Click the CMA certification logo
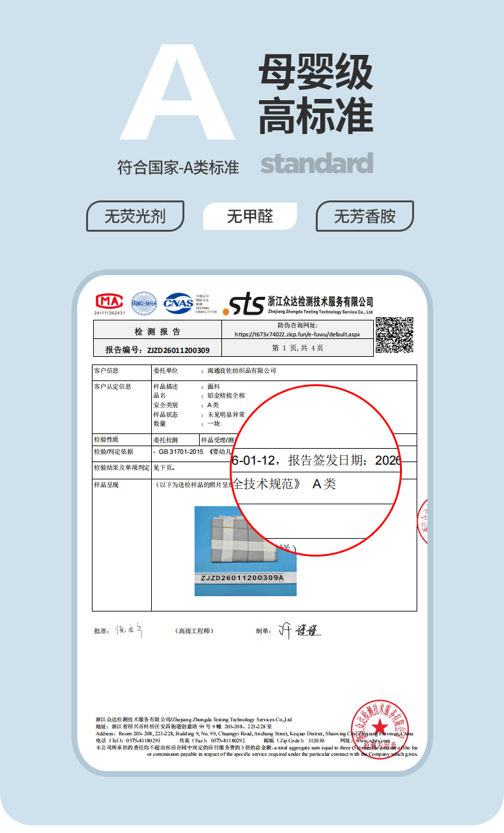Screen dimensions: 504x833 (109, 301)
